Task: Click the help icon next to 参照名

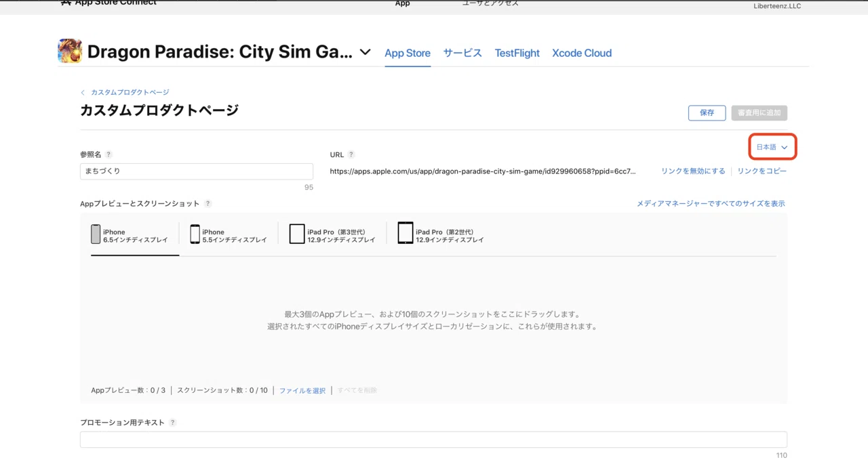Action: pos(108,154)
